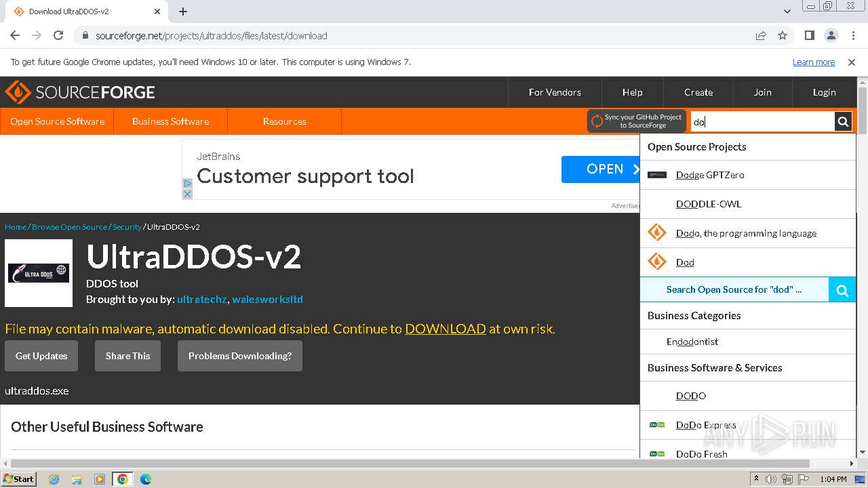Select the DoDo Express suggestion
This screenshot has height=488, width=868.
coord(748,425)
